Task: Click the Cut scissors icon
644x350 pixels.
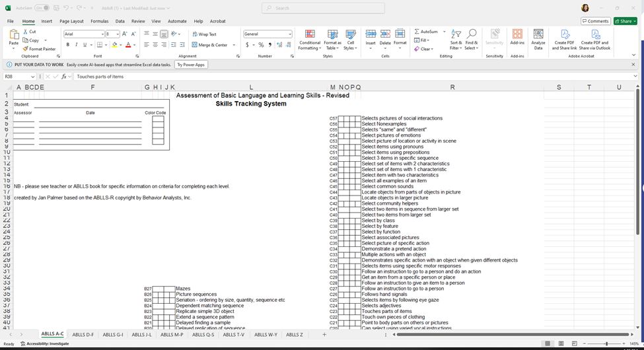Action: [26, 32]
